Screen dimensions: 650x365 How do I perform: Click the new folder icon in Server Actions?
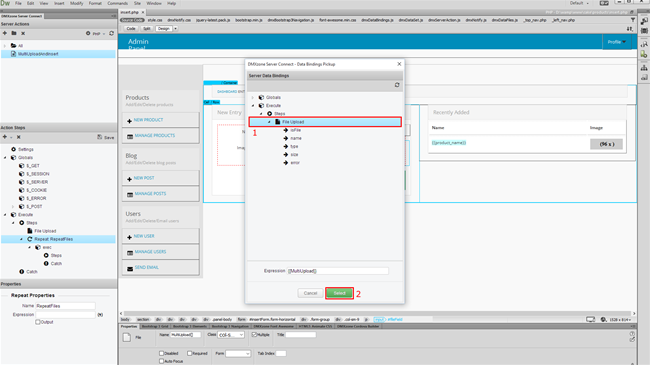[x=14, y=33]
